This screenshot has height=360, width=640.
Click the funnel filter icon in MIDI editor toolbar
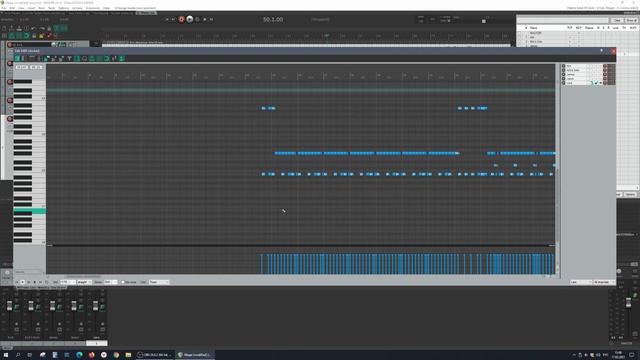pyautogui.click(x=69, y=58)
